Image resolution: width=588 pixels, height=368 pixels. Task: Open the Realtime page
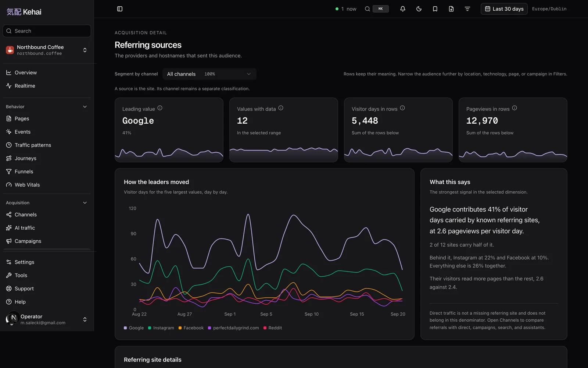point(47,86)
